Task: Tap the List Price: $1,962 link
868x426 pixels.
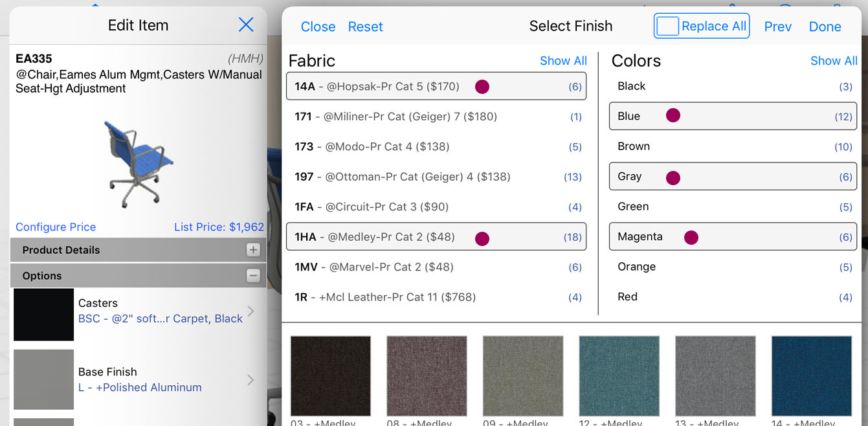Action: click(219, 227)
